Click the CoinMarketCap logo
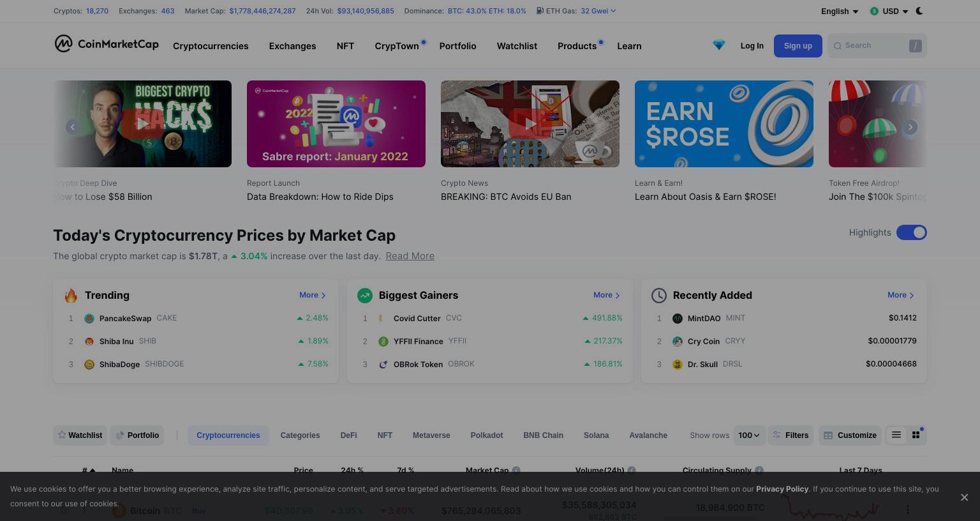This screenshot has width=980, height=521. 107,44
